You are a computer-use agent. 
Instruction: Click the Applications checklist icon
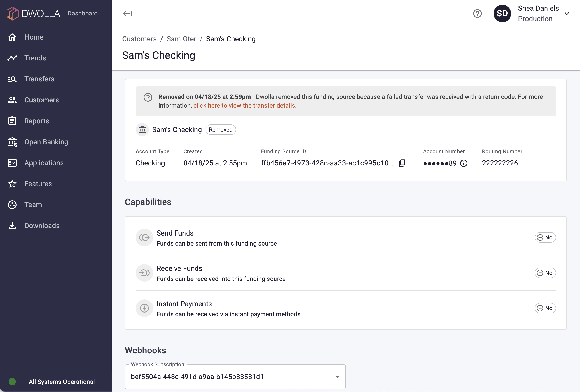tap(12, 163)
